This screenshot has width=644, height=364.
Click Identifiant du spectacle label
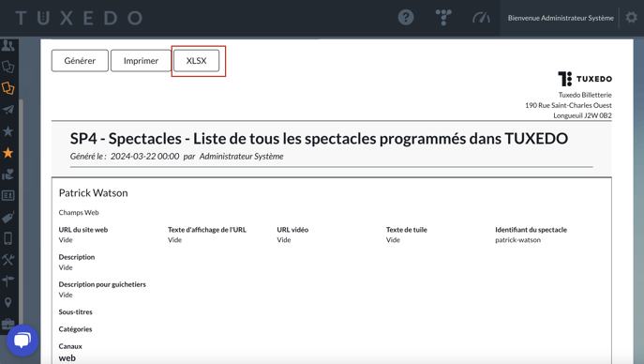[x=532, y=230]
